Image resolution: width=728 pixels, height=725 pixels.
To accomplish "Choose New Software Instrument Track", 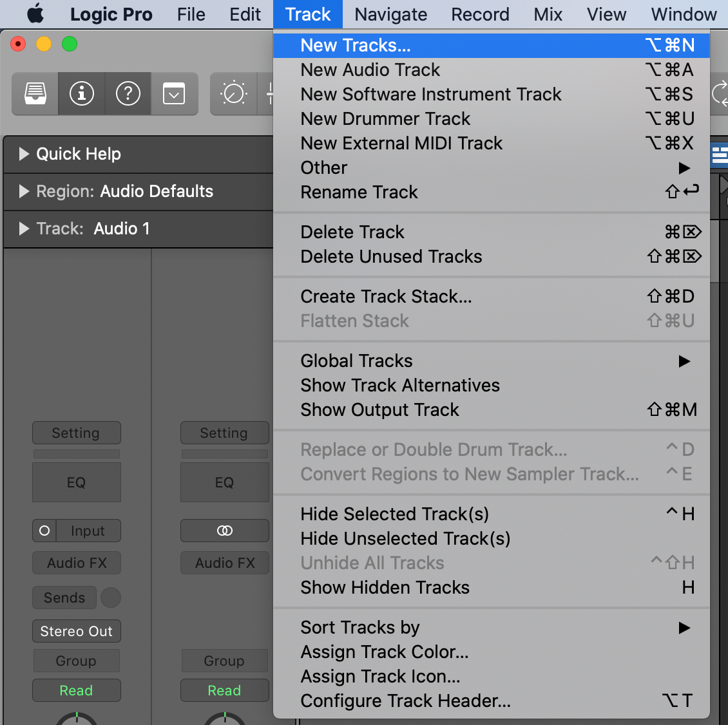I will coord(431,94).
